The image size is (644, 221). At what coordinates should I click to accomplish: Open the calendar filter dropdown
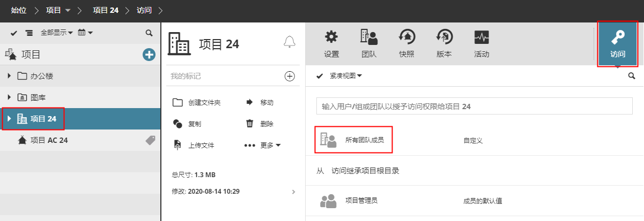click(x=85, y=33)
